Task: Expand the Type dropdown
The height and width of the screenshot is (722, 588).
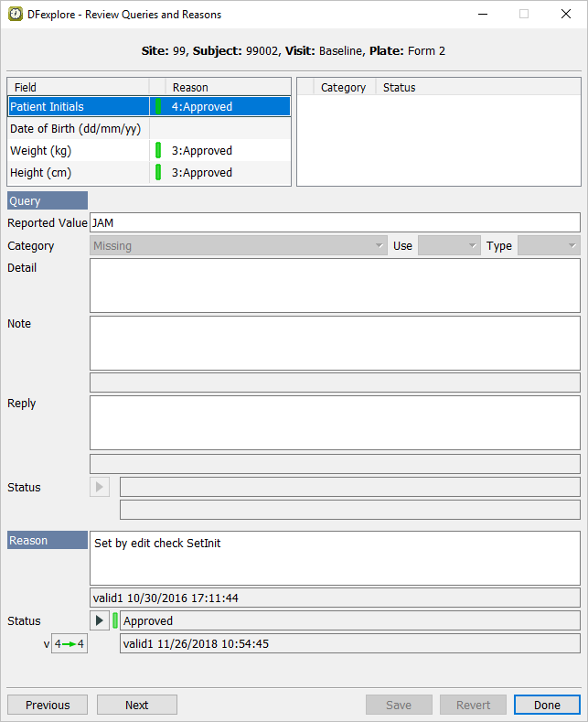Action: click(x=548, y=246)
